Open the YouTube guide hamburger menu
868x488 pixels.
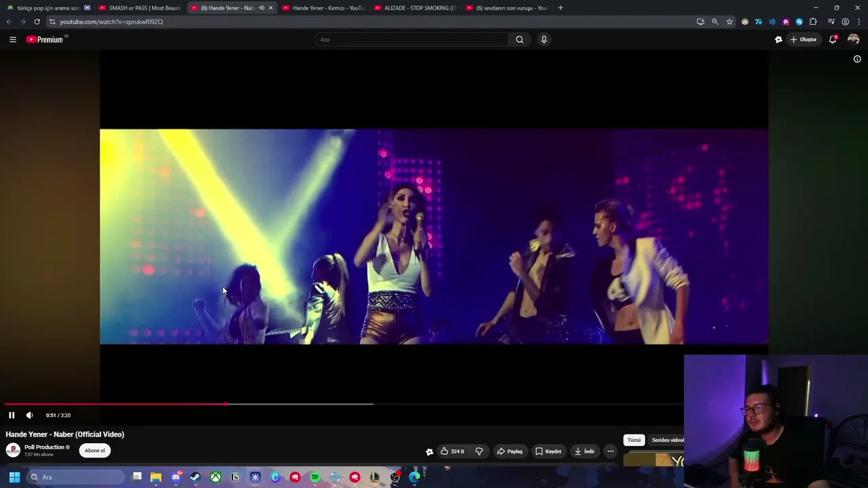13,39
